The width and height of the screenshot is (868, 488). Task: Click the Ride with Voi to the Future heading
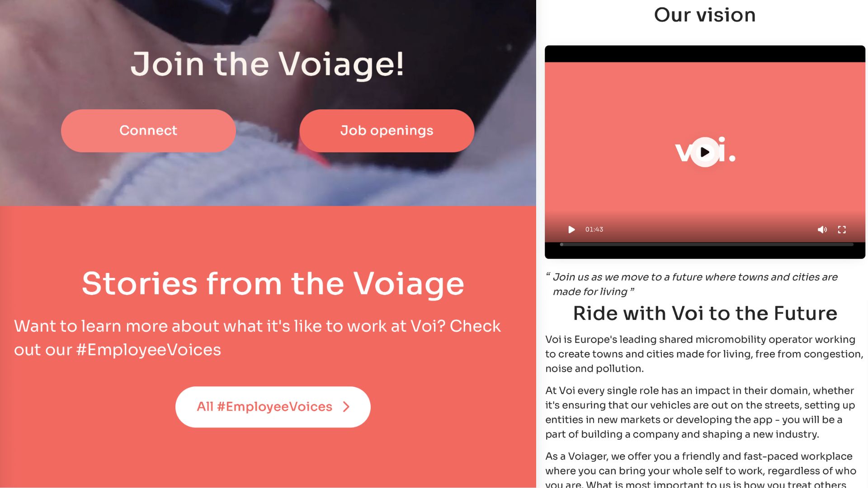point(705,313)
